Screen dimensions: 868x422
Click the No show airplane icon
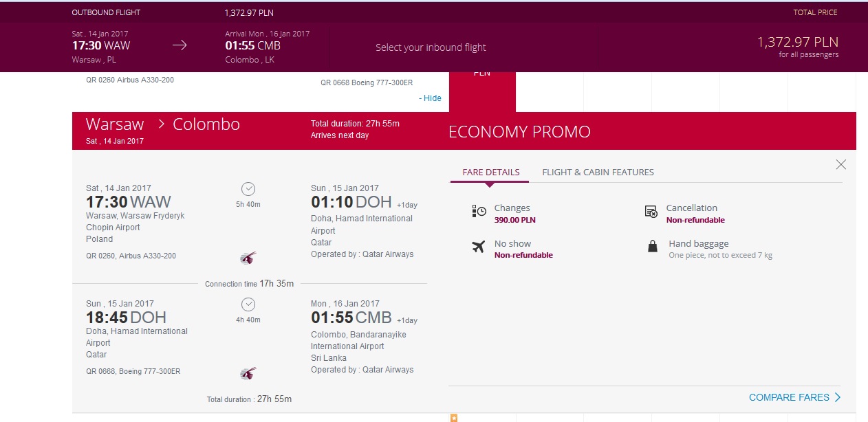pos(479,247)
